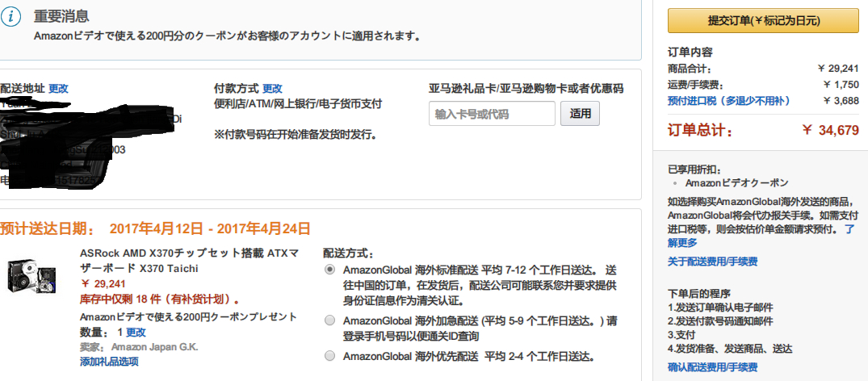Pick AmazonGlobal 海外优先配送 (2-4 days) radio option
Screen dimensions: 868x381
[x=329, y=355]
